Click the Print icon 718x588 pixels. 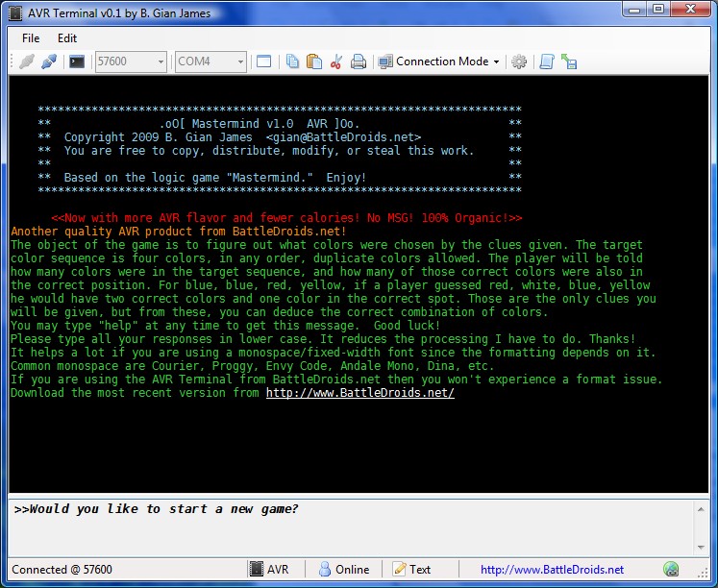point(359,61)
